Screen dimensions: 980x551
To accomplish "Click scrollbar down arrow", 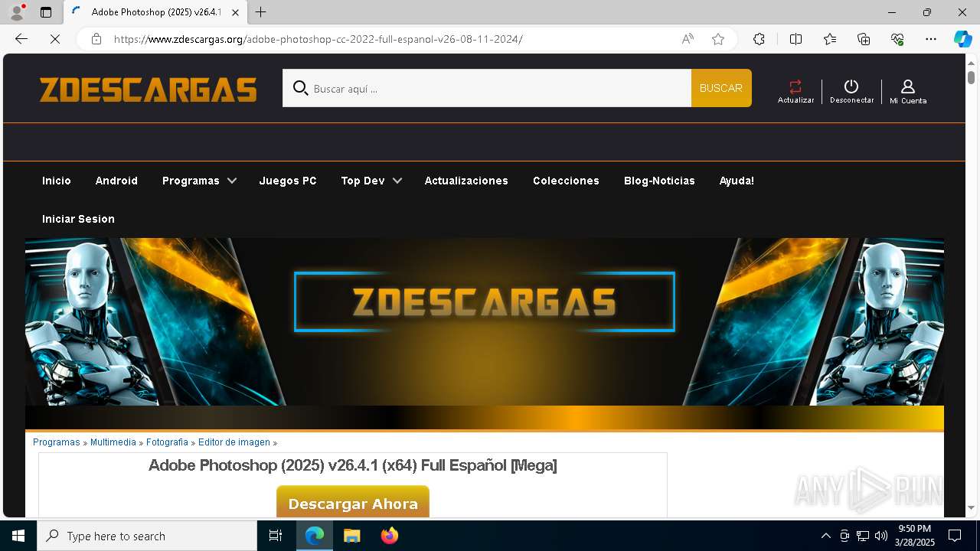I will 971,507.
